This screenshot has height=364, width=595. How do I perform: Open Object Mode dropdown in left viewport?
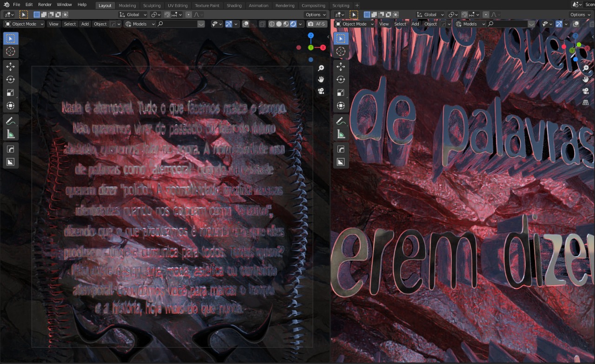coord(24,24)
